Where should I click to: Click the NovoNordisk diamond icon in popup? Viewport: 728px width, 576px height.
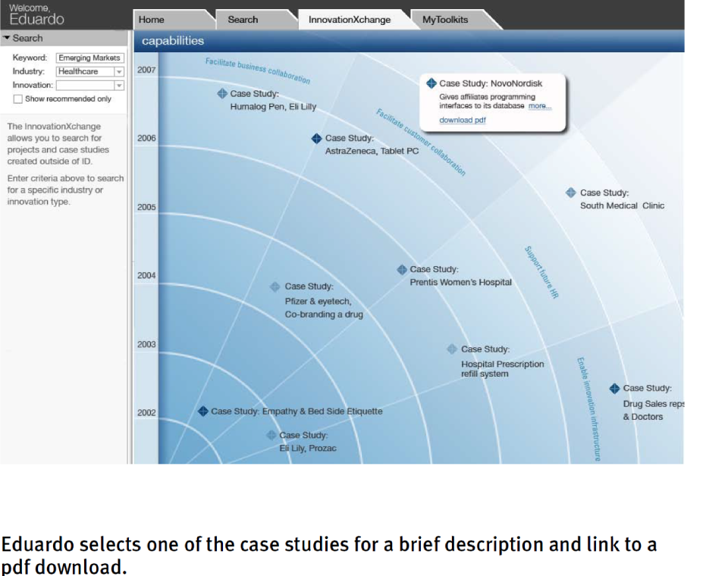[431, 83]
